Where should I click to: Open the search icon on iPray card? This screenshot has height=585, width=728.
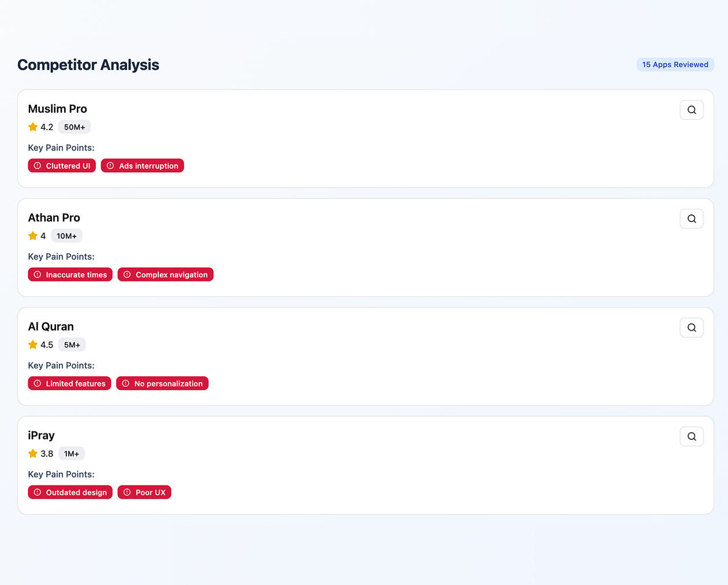[x=692, y=436]
